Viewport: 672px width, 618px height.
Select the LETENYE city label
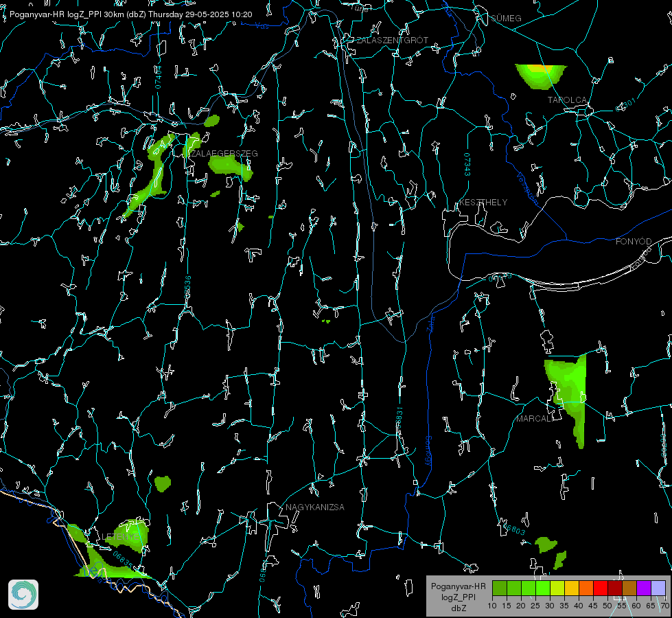120,537
